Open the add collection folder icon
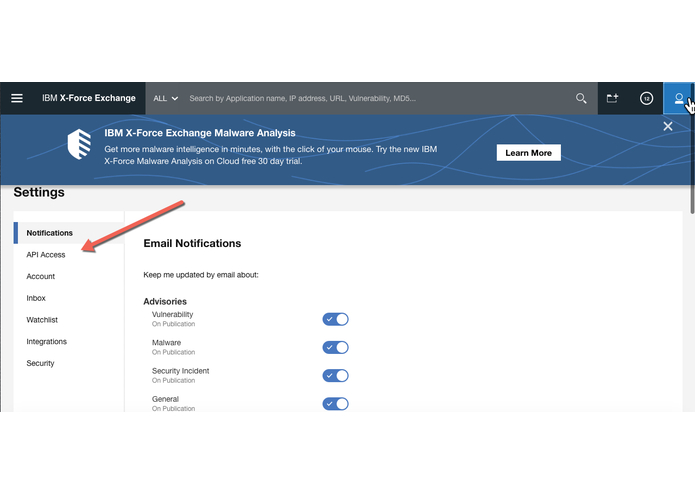This screenshot has height=494, width=695. click(x=613, y=98)
